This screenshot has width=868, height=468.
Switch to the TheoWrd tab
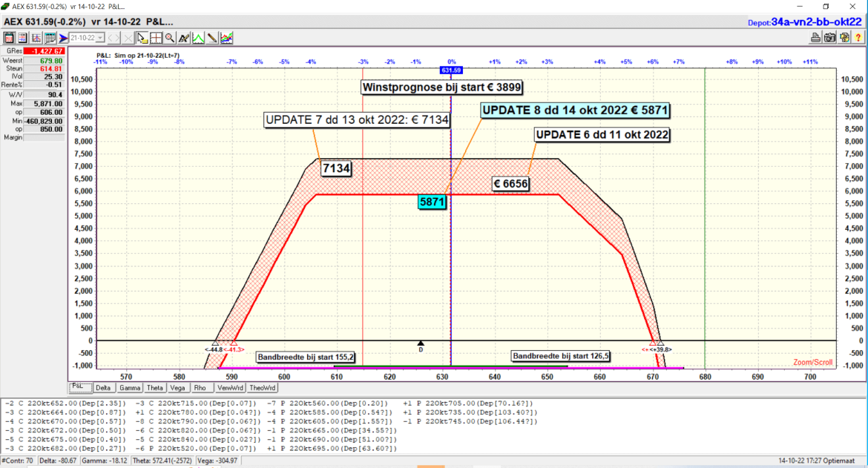click(263, 388)
